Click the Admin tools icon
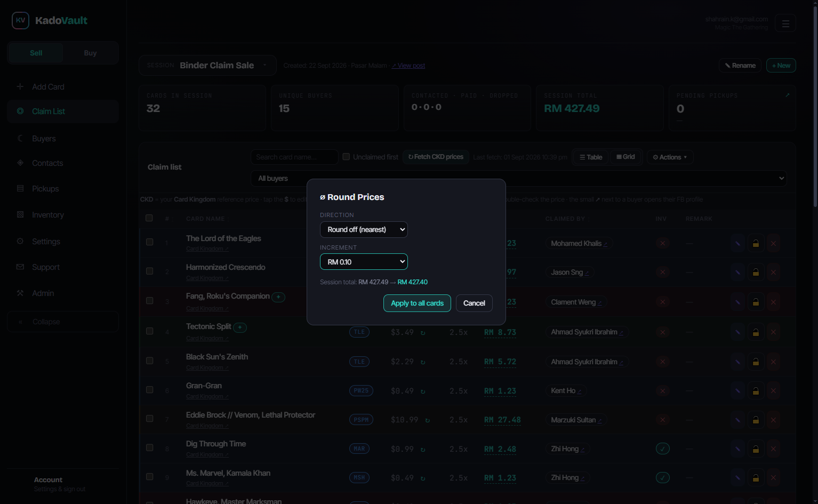The height and width of the screenshot is (504, 818). point(20,293)
